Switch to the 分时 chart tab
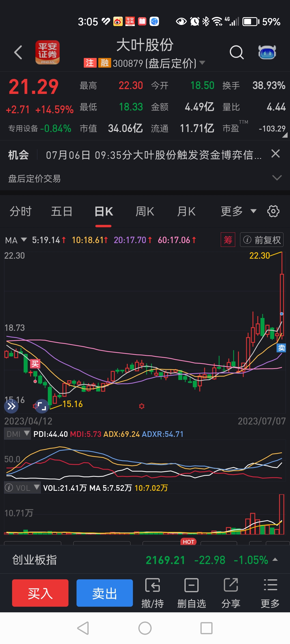 pyautogui.click(x=21, y=211)
